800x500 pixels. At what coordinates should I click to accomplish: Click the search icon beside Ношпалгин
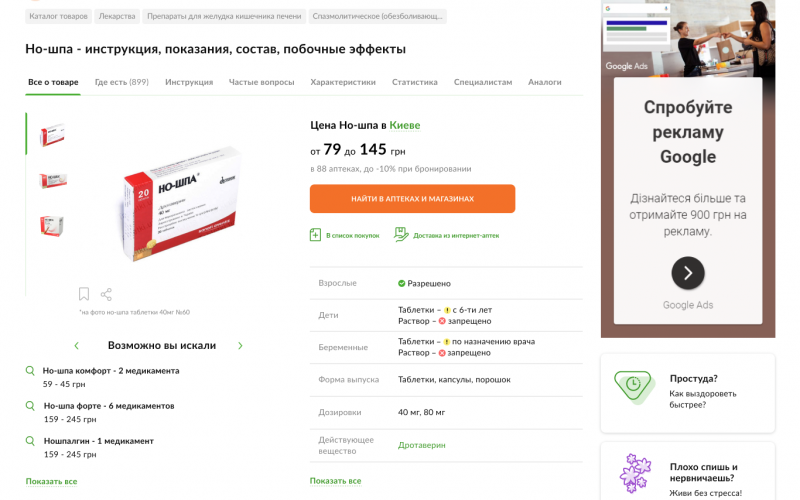click(30, 440)
